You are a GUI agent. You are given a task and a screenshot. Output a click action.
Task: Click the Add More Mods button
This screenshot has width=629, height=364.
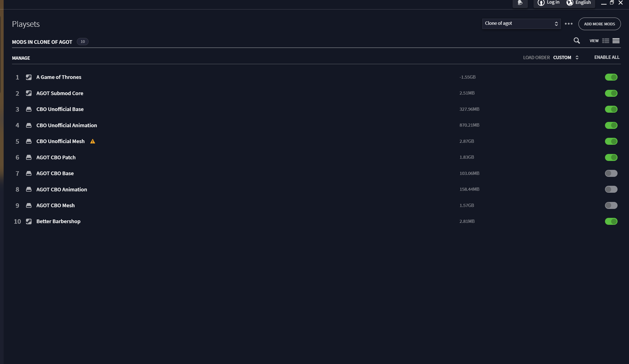pos(599,24)
